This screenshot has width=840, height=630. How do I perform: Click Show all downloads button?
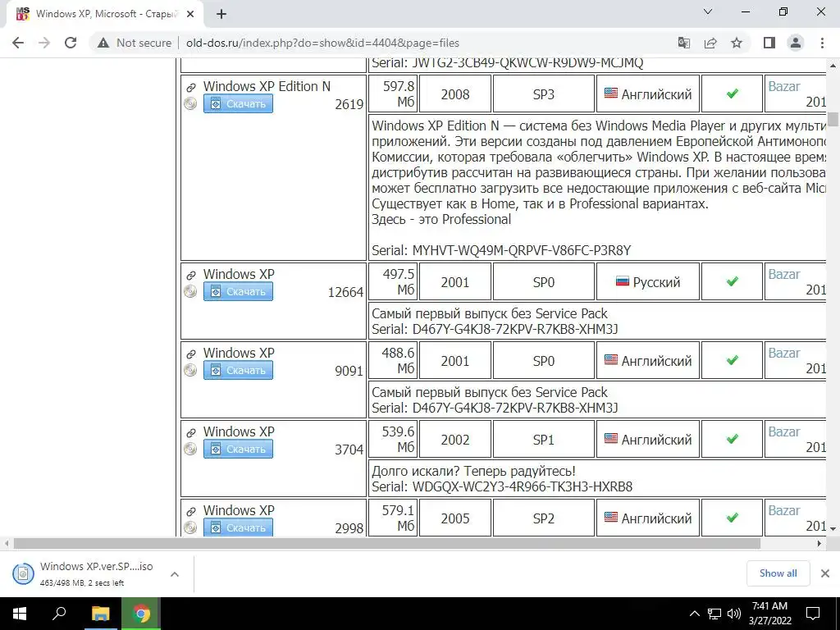pyautogui.click(x=778, y=573)
